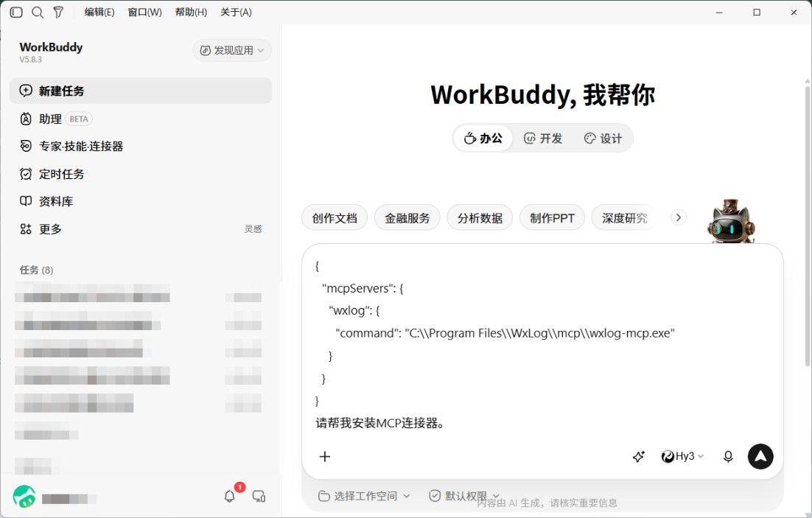The width and height of the screenshot is (812, 518).
Task: Expand the 发现应用 dropdown
Action: (x=232, y=50)
